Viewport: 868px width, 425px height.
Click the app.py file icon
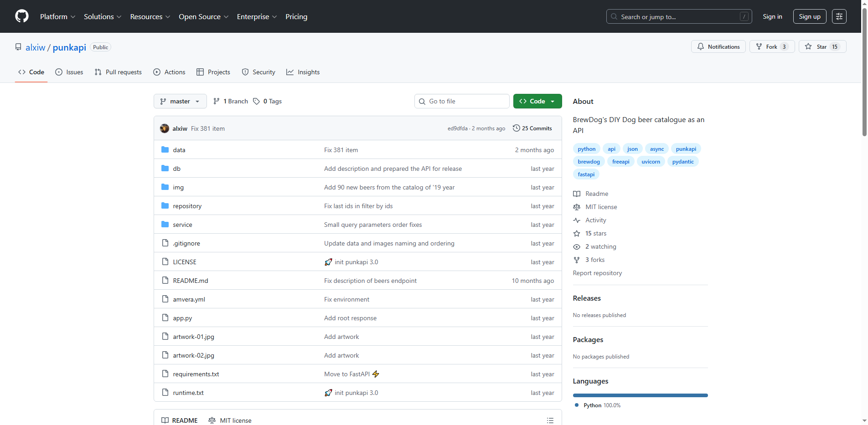[x=165, y=318]
